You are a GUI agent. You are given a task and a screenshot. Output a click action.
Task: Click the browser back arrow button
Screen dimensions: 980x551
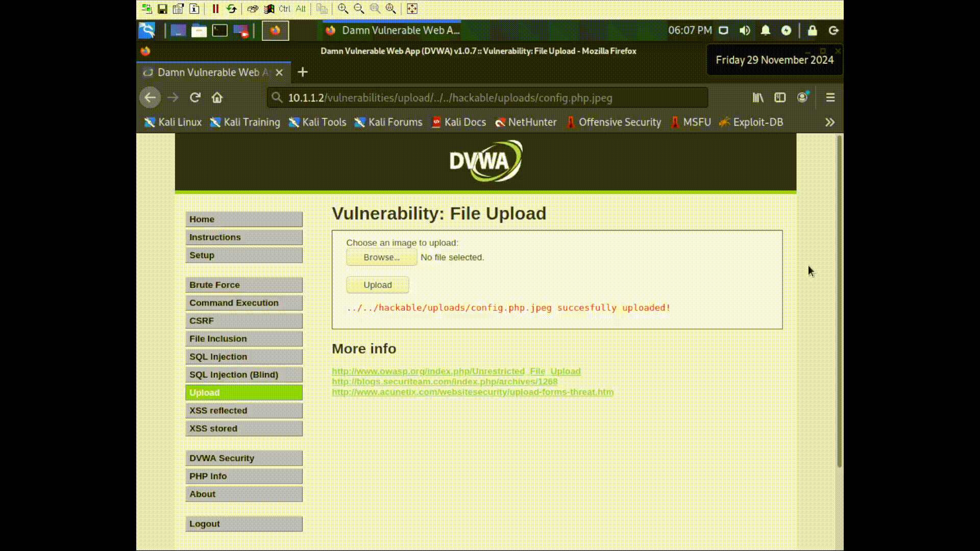point(150,97)
